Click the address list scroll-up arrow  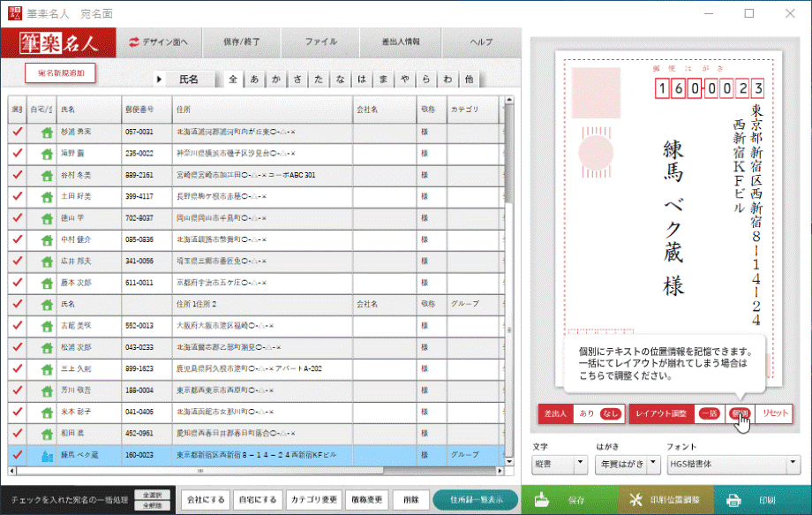[x=509, y=100]
